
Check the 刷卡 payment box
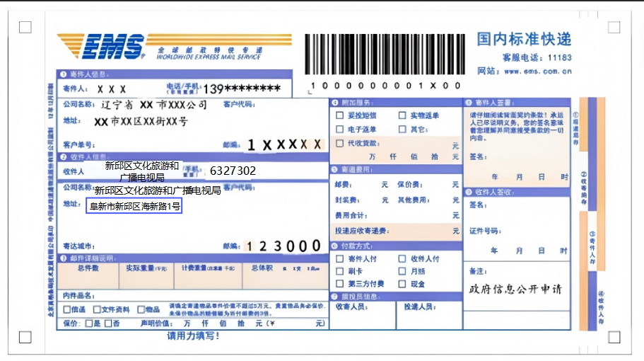pyautogui.click(x=339, y=271)
